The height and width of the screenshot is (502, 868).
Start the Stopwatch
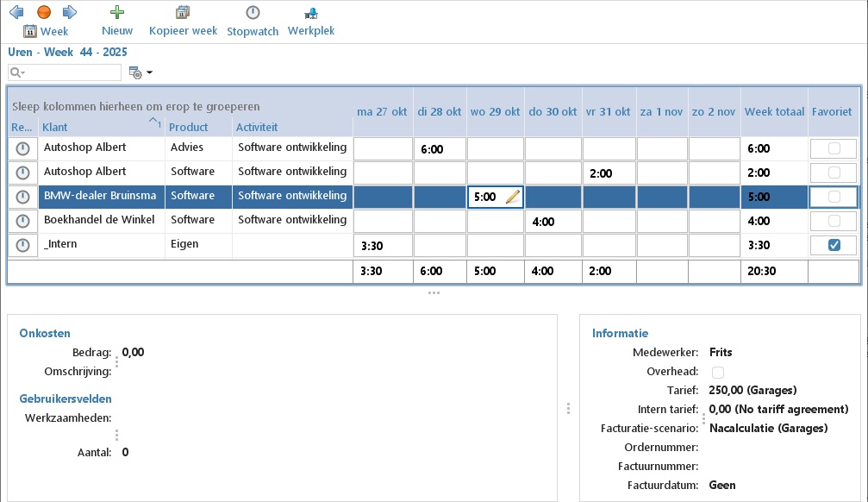pos(253,21)
